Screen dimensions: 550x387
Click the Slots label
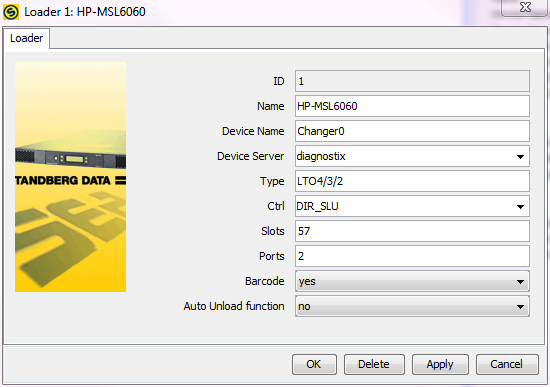point(273,231)
